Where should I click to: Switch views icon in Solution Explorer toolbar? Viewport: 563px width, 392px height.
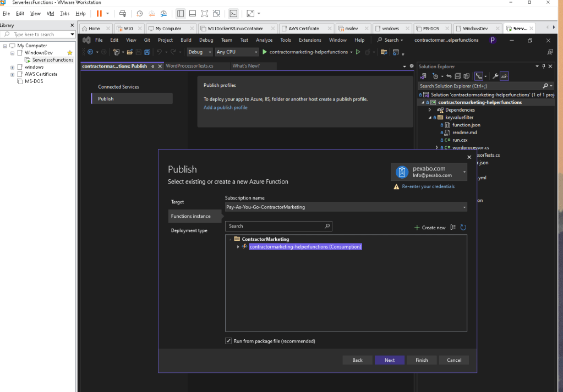[x=423, y=76]
